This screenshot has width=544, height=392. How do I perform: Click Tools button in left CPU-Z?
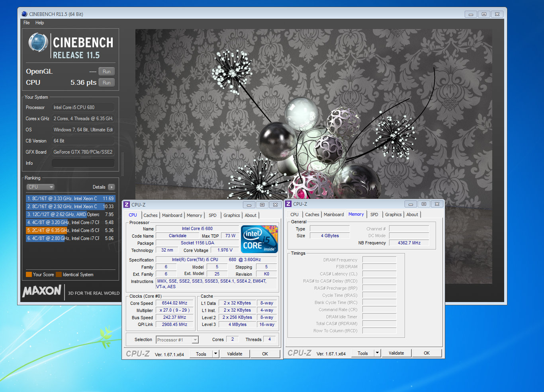tap(201, 354)
